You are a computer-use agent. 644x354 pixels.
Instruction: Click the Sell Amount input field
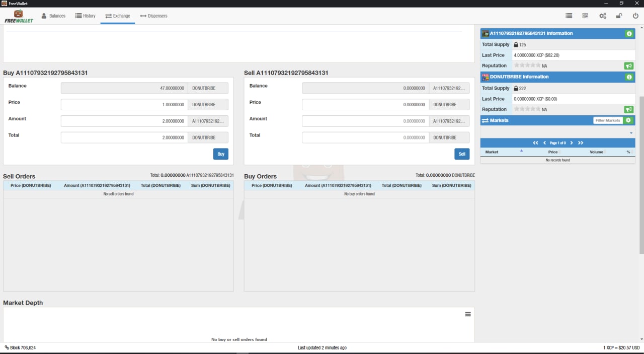tap(365, 121)
